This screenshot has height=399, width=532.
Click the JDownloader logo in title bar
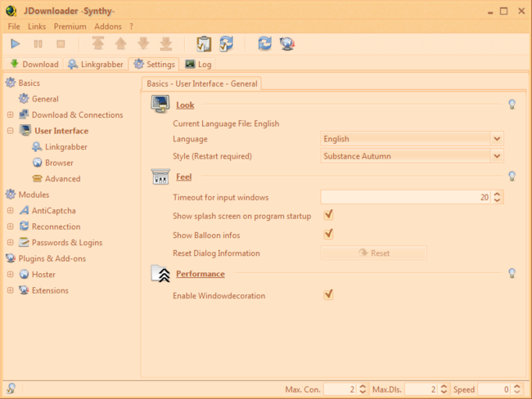click(11, 11)
